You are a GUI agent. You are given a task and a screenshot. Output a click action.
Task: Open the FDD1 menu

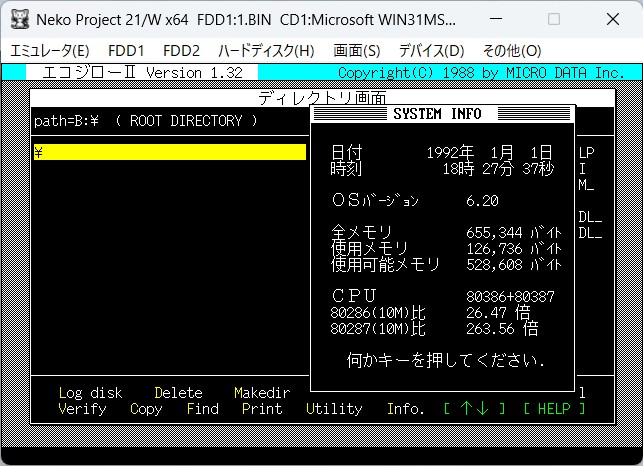click(x=126, y=50)
